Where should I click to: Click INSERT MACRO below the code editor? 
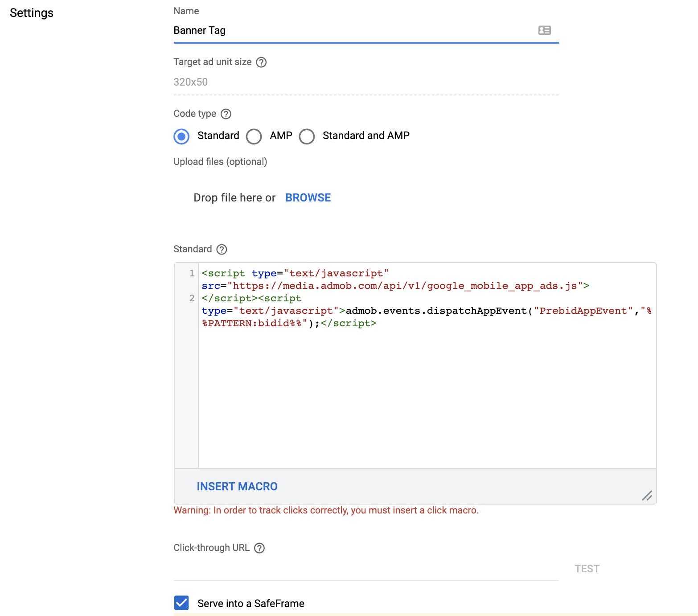pos(237,486)
